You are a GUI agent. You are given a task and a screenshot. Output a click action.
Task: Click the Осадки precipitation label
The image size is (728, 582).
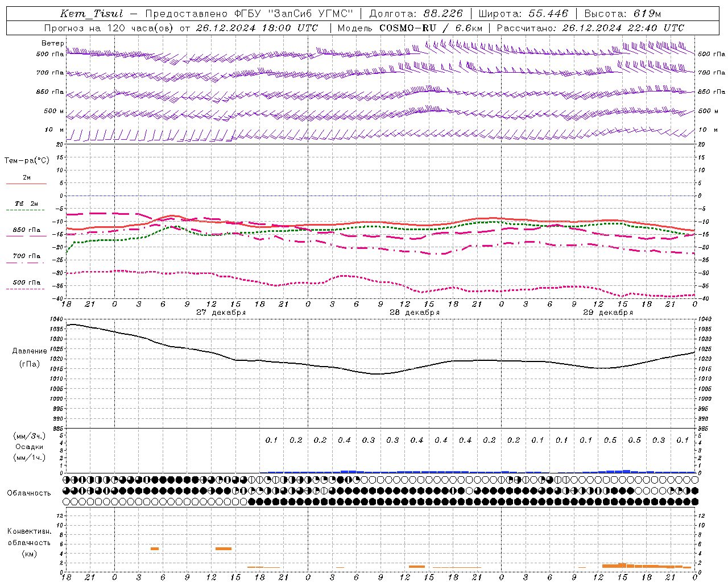[x=30, y=447]
